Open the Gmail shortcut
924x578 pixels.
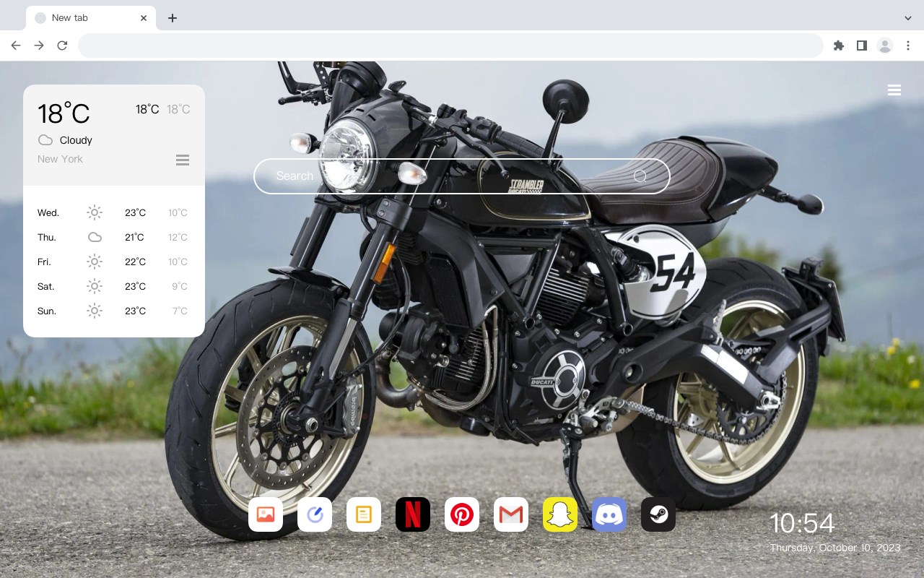[511, 514]
